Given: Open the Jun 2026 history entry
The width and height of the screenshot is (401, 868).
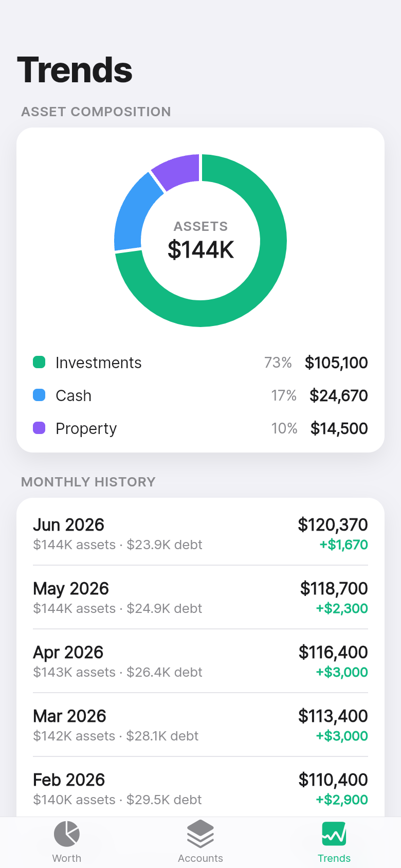Looking at the screenshot, I should pyautogui.click(x=200, y=534).
